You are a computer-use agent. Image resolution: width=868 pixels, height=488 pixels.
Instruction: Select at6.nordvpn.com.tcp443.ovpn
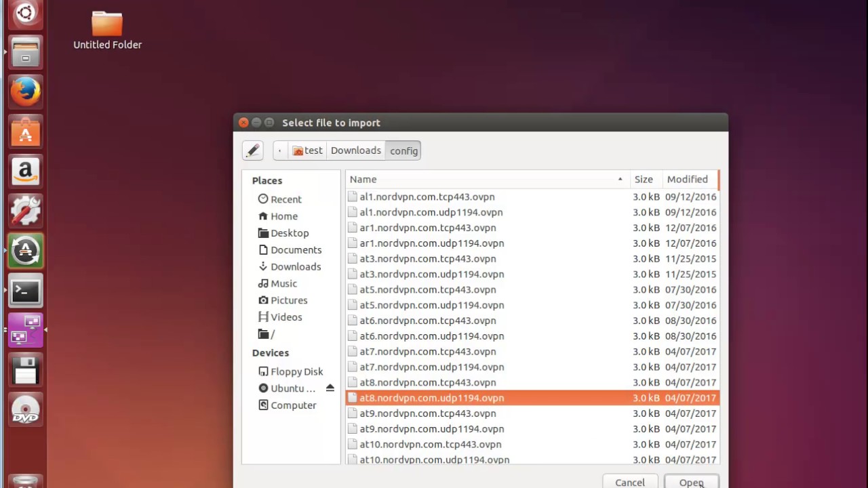(532, 321)
